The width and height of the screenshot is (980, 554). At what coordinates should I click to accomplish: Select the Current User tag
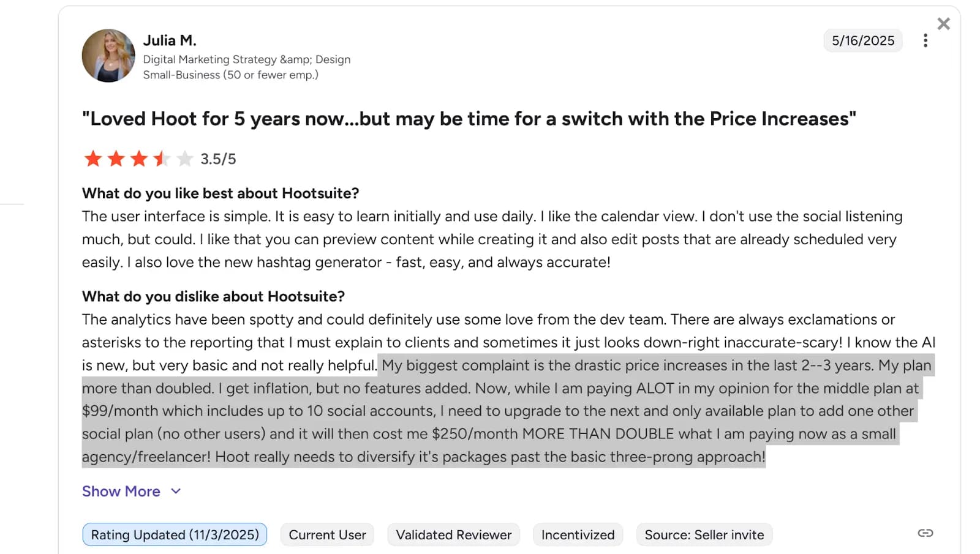coord(327,534)
